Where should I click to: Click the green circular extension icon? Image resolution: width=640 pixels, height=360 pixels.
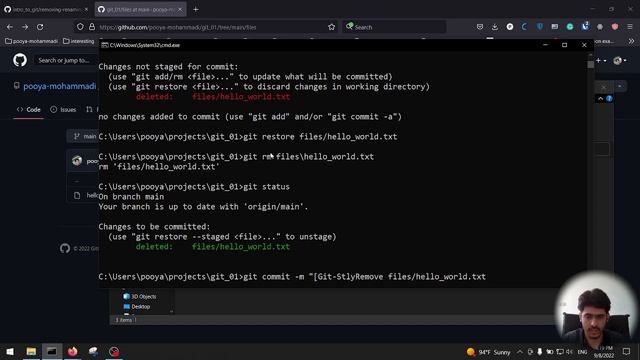tap(570, 27)
